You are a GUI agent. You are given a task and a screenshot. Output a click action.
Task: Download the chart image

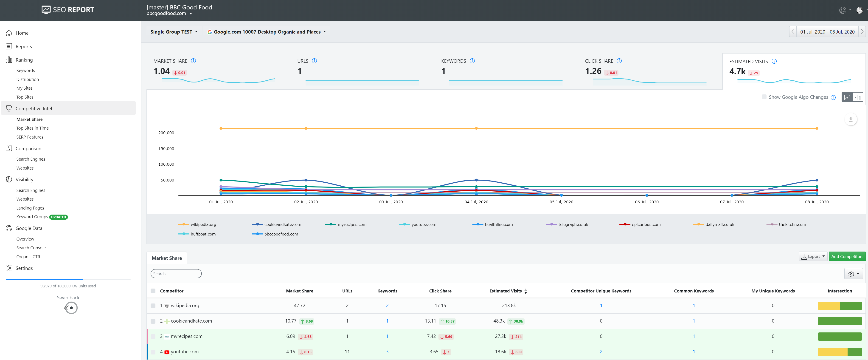point(851,119)
